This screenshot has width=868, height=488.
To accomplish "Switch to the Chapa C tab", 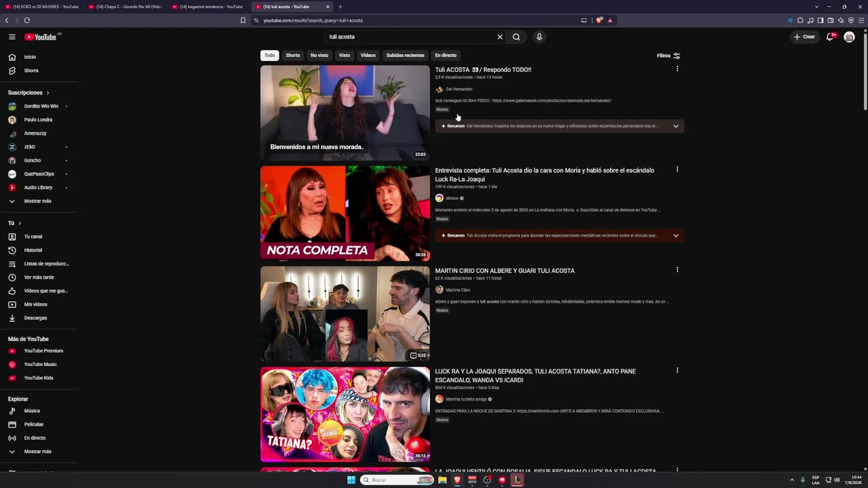I will coord(125,7).
